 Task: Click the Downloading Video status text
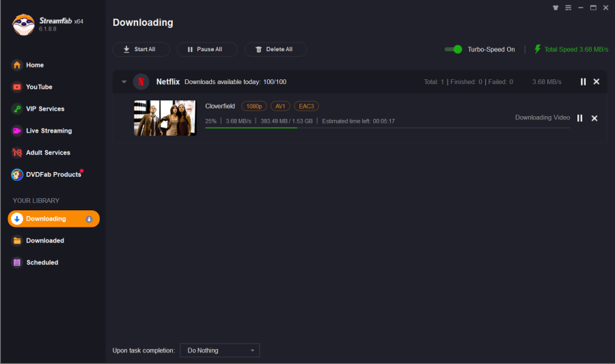543,117
